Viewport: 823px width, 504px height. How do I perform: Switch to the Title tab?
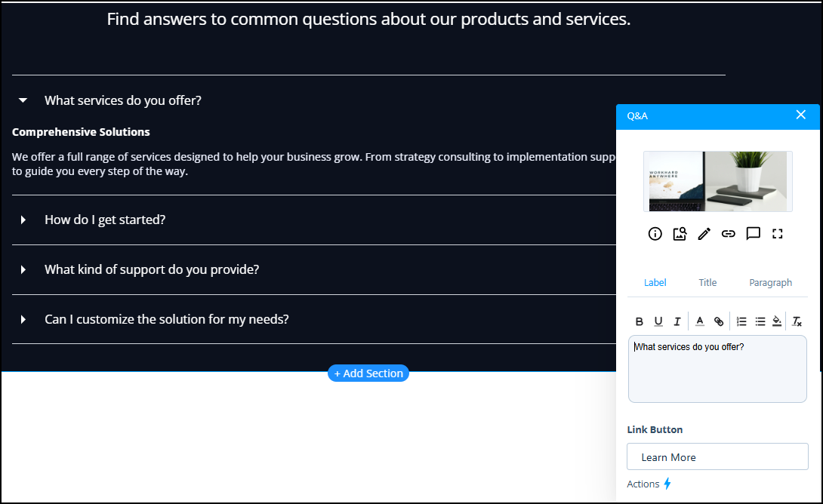[x=707, y=282]
